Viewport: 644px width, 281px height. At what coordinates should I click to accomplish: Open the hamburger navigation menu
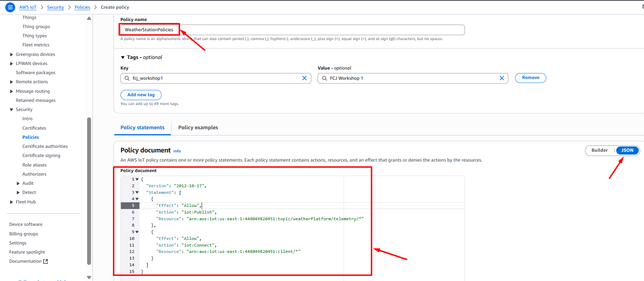pyautogui.click(x=10, y=7)
